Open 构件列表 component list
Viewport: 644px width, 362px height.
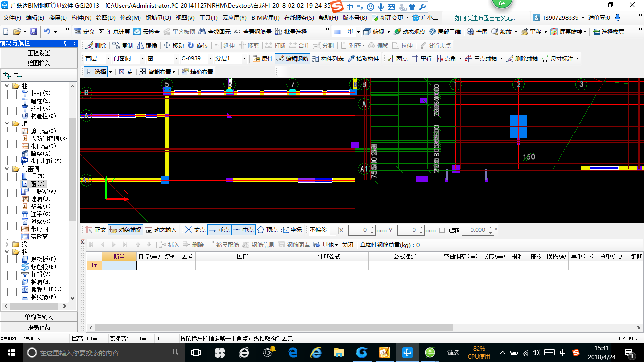pos(328,58)
